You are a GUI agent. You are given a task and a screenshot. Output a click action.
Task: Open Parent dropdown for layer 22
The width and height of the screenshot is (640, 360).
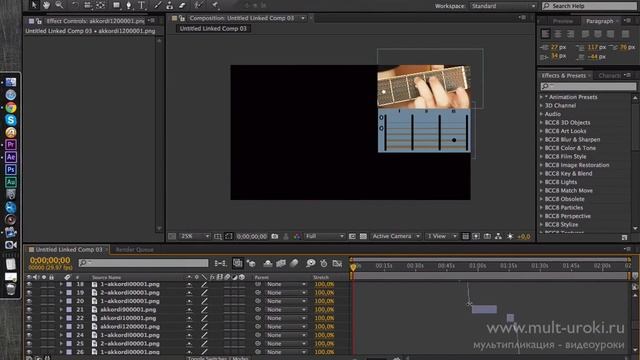coord(286,318)
